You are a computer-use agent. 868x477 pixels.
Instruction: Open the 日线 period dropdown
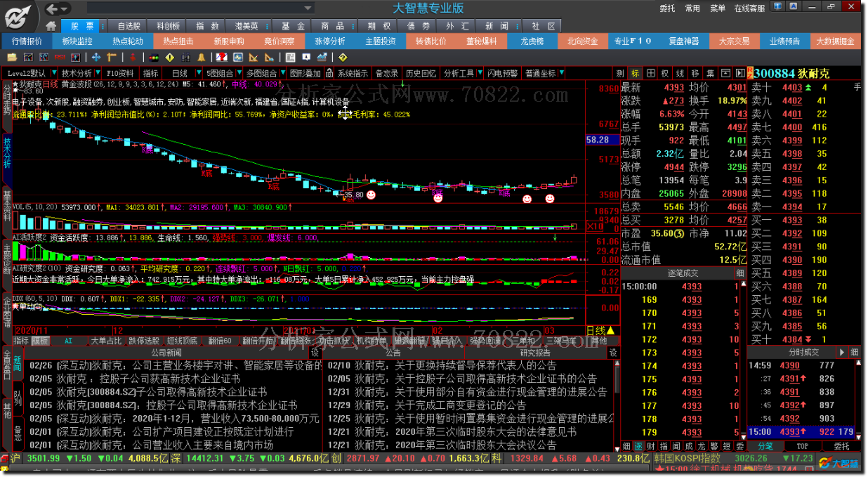(x=198, y=73)
